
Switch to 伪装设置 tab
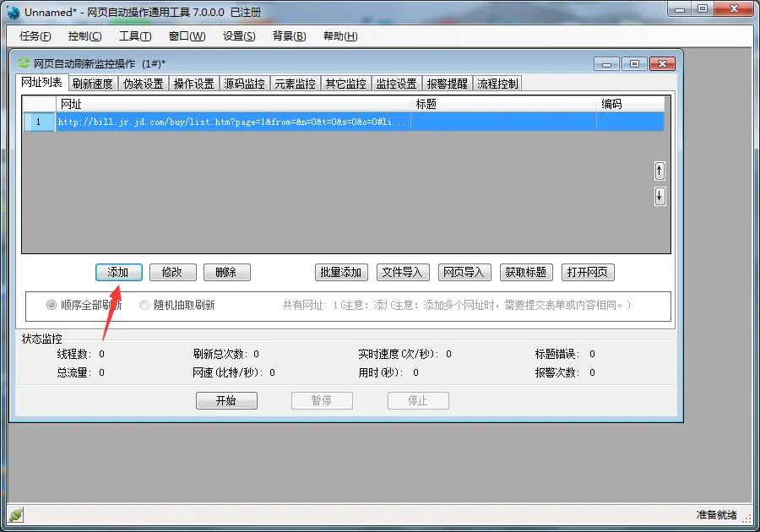(x=144, y=84)
